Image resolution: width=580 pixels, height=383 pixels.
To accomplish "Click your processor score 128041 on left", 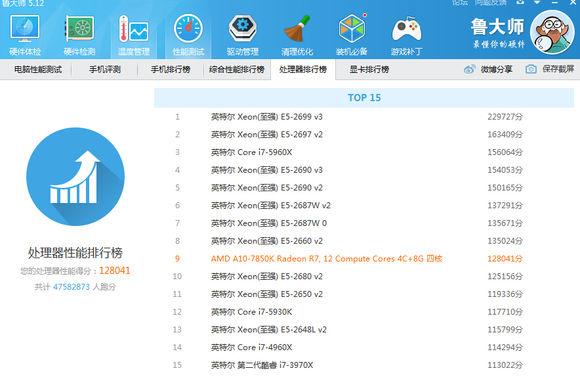I will (x=115, y=271).
